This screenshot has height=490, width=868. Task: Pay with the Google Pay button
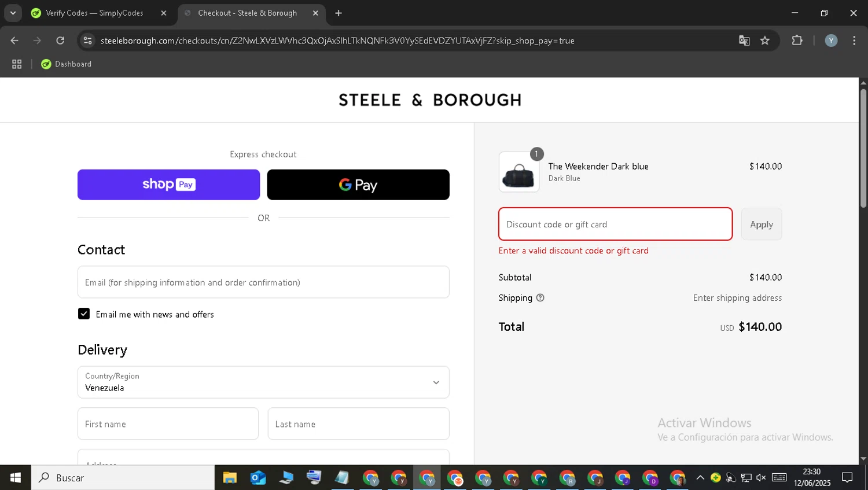point(358,185)
